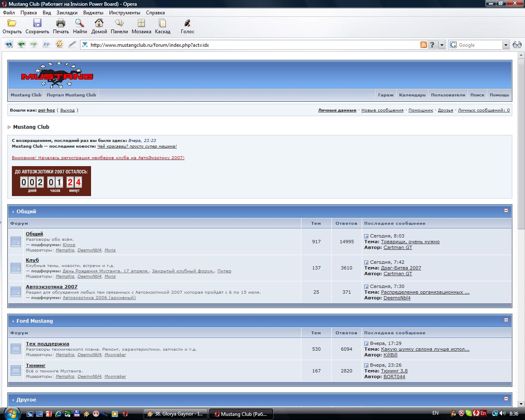
Task: Click Internet Explorer icon in quick launch
Action: (58, 414)
